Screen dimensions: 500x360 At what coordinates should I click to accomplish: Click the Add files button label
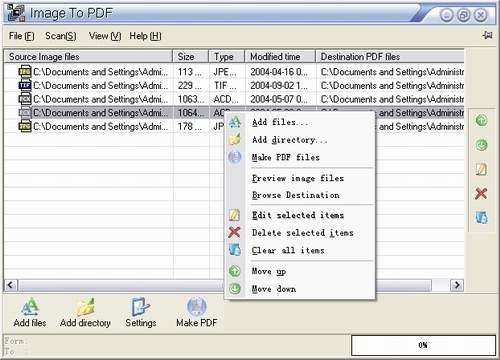click(x=30, y=323)
